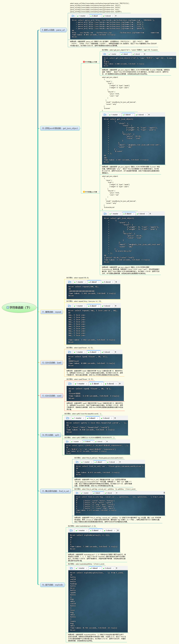Add new tab in rpad terminal

pyautogui.click(x=120, y=383)
